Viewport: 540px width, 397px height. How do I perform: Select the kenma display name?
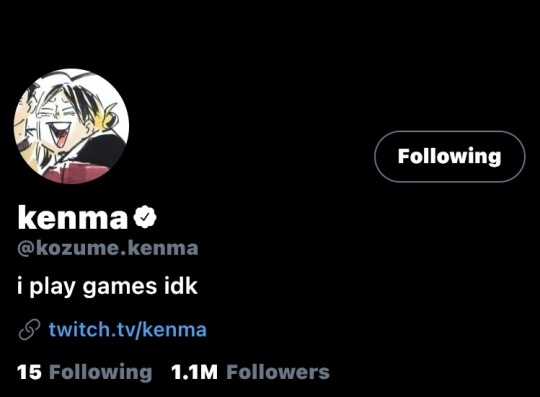(73, 217)
